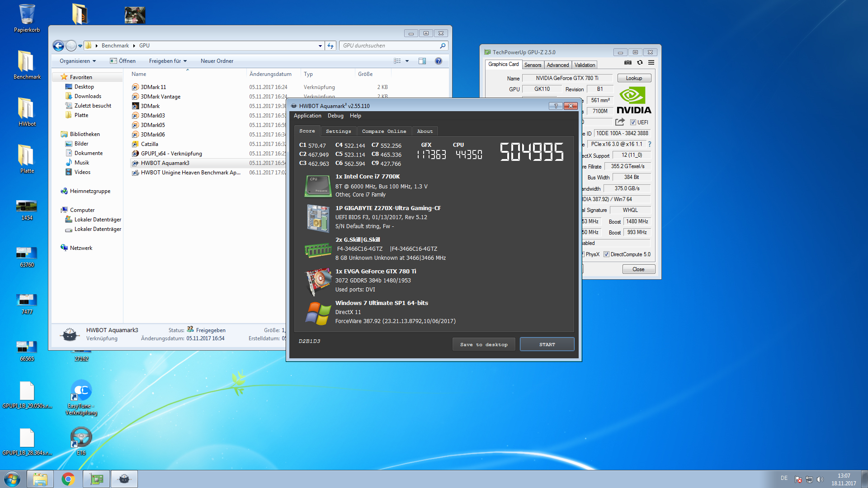Open Explorer help question mark icon
868x488 pixels.
point(438,61)
